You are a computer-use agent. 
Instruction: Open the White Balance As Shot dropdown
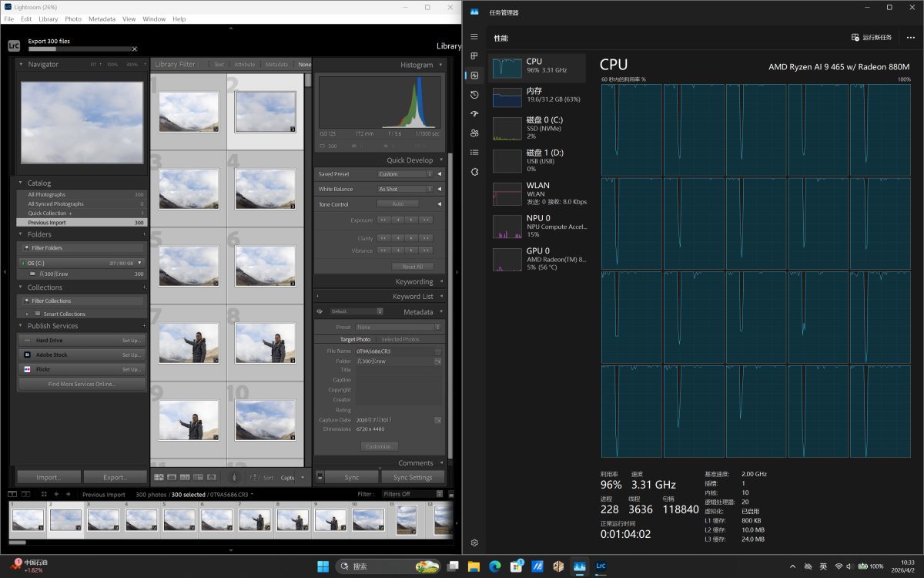tap(405, 189)
